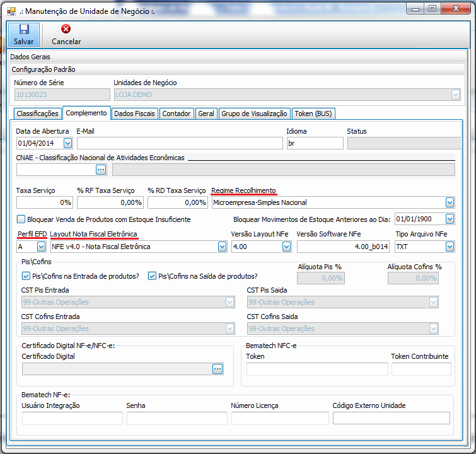Screen dimensions: 476x454
Task: Expand the Layout Nota Fiscal Eletrônica dropdown
Action: pos(222,247)
